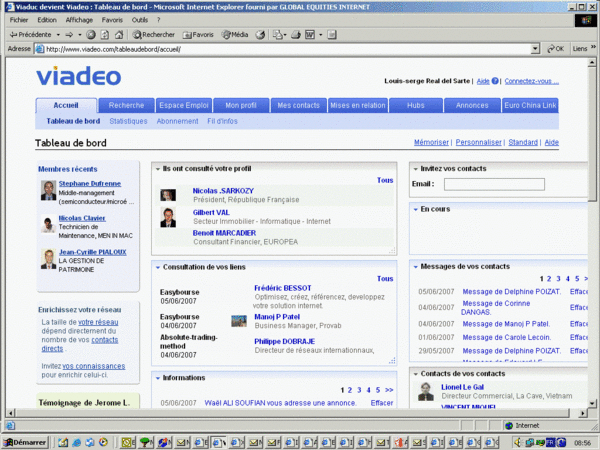Collapse the En cours panel

click(416, 209)
